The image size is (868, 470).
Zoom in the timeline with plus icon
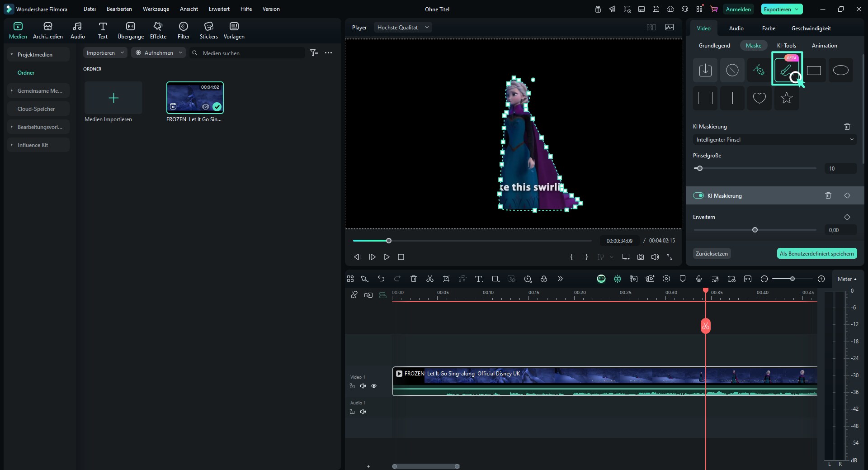[x=821, y=279]
